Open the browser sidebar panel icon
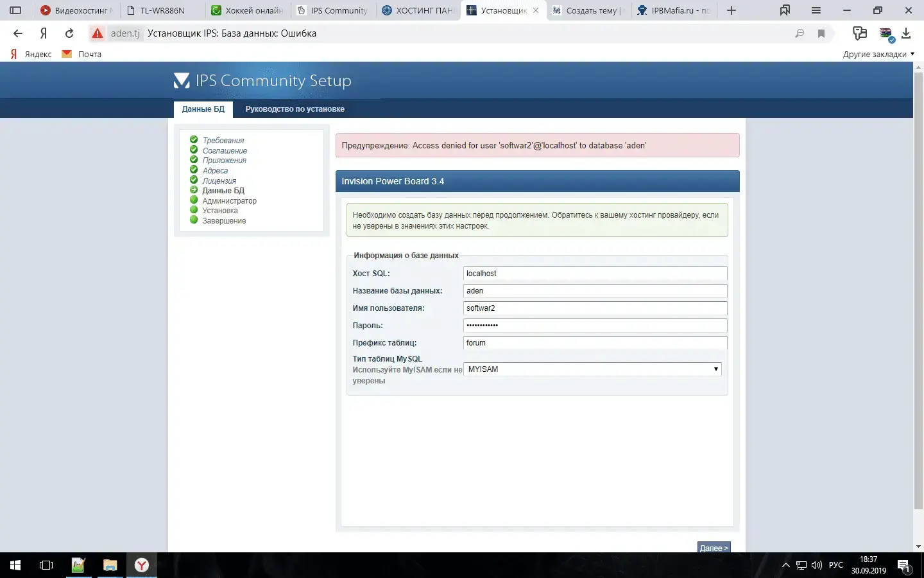 [x=15, y=10]
